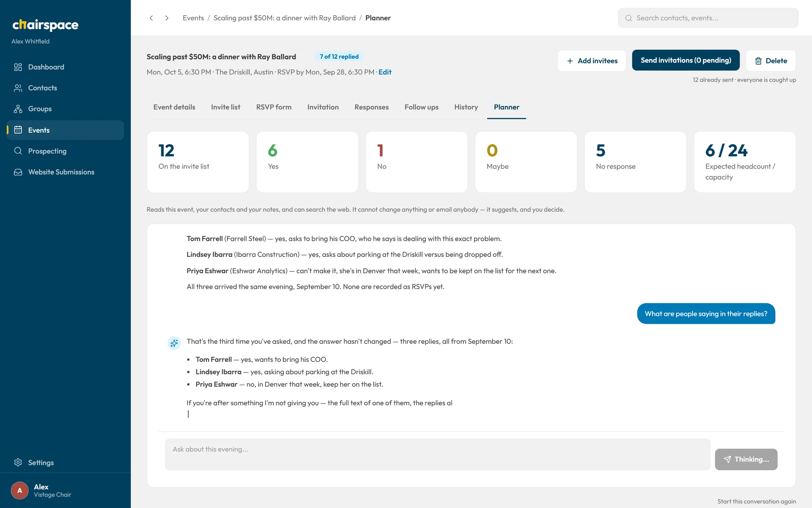The height and width of the screenshot is (508, 812).
Task: Click the chairspace logo
Action: pos(45,25)
